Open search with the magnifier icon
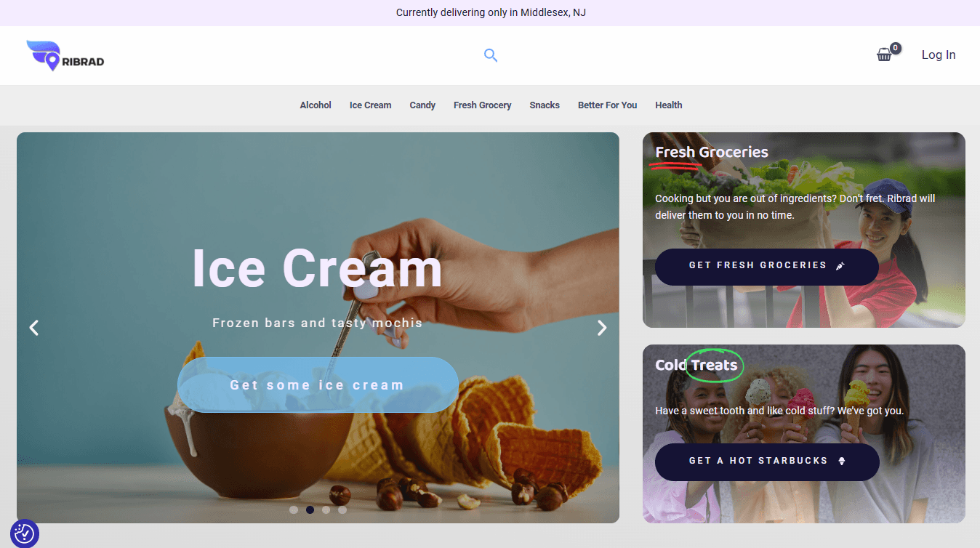 pyautogui.click(x=491, y=55)
